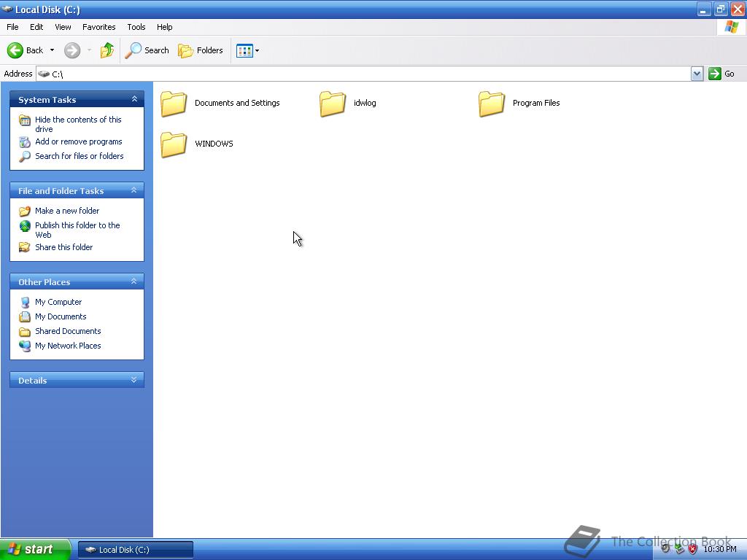Open the Back button history dropdown arrow
Image resolution: width=747 pixels, height=560 pixels.
pyautogui.click(x=52, y=50)
